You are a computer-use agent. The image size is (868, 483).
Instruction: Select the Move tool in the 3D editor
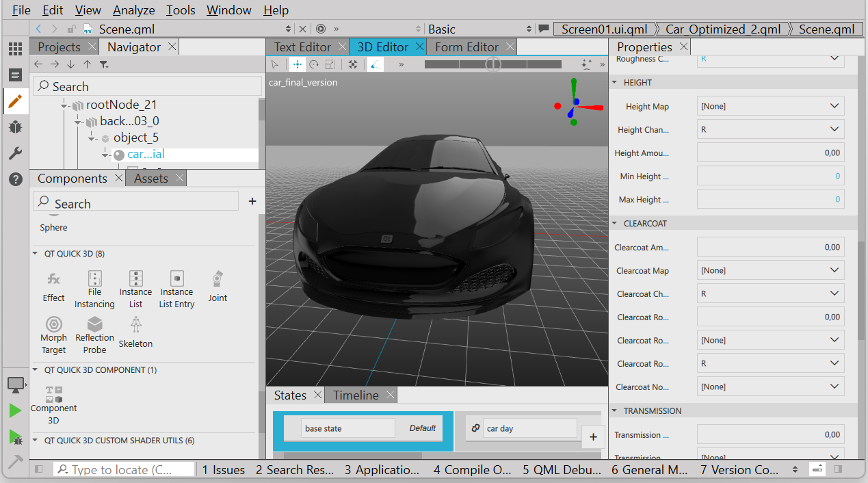pos(298,64)
